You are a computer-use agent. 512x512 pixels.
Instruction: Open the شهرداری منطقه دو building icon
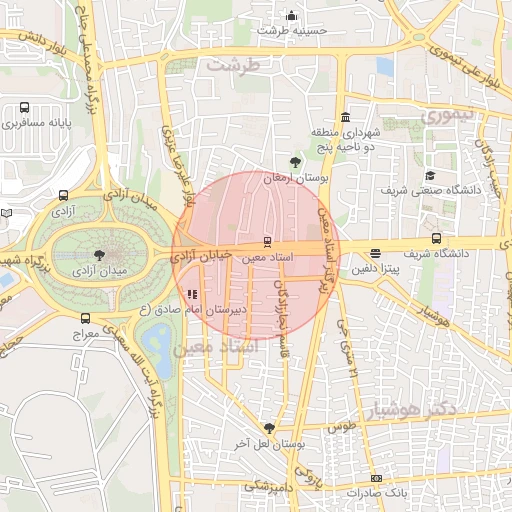pyautogui.click(x=346, y=117)
